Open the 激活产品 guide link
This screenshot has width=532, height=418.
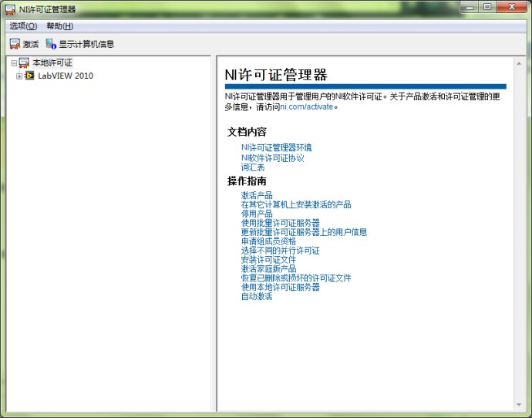pyautogui.click(x=257, y=195)
